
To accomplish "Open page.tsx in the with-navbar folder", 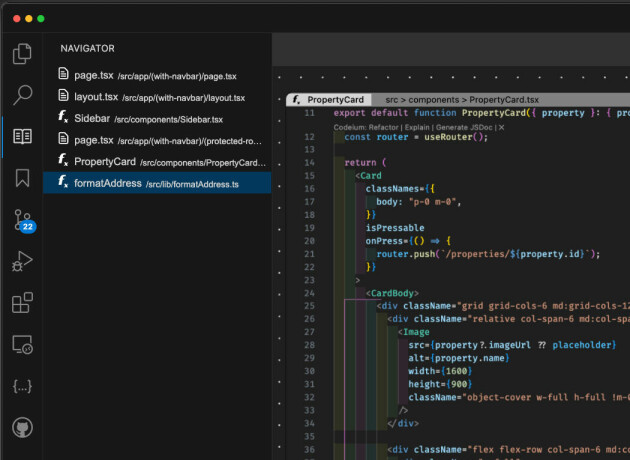I will [x=157, y=75].
